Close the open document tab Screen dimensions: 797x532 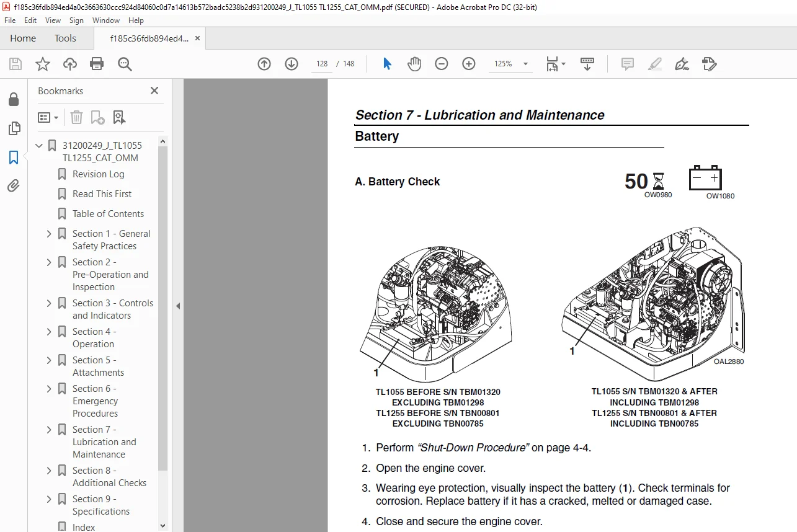coord(197,38)
